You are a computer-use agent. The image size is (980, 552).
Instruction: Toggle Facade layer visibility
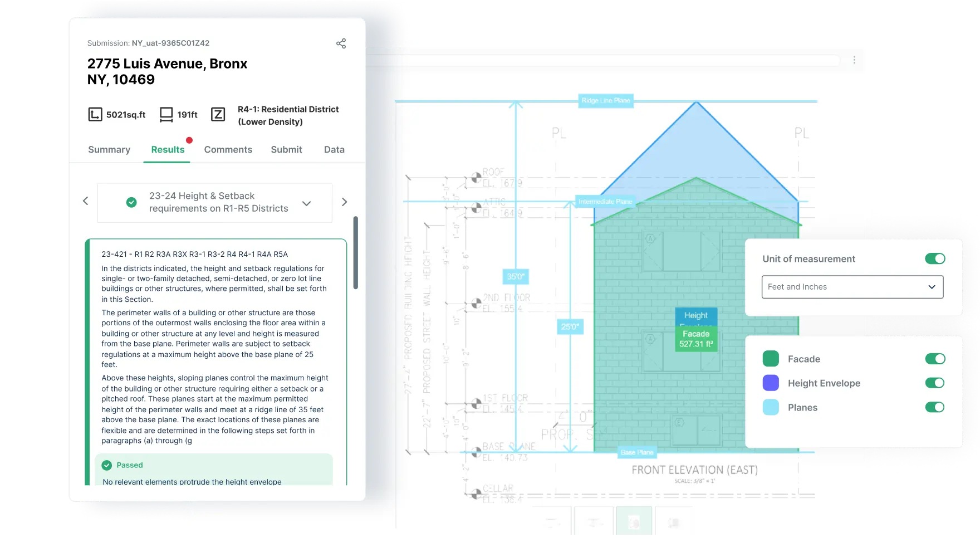tap(935, 359)
